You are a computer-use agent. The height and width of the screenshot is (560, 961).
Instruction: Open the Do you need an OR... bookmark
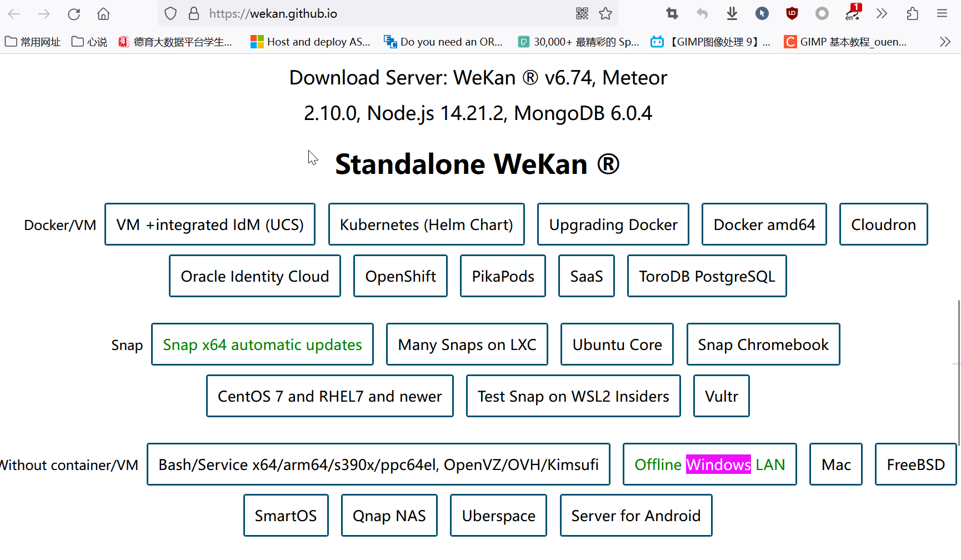pyautogui.click(x=443, y=42)
